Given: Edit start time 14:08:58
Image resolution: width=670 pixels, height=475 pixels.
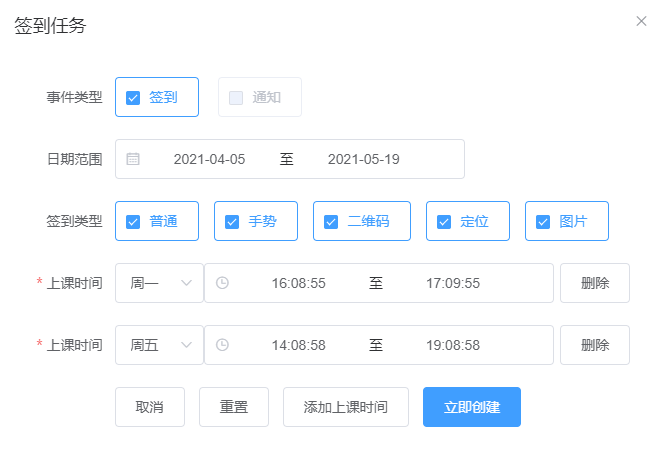Looking at the screenshot, I should (299, 345).
